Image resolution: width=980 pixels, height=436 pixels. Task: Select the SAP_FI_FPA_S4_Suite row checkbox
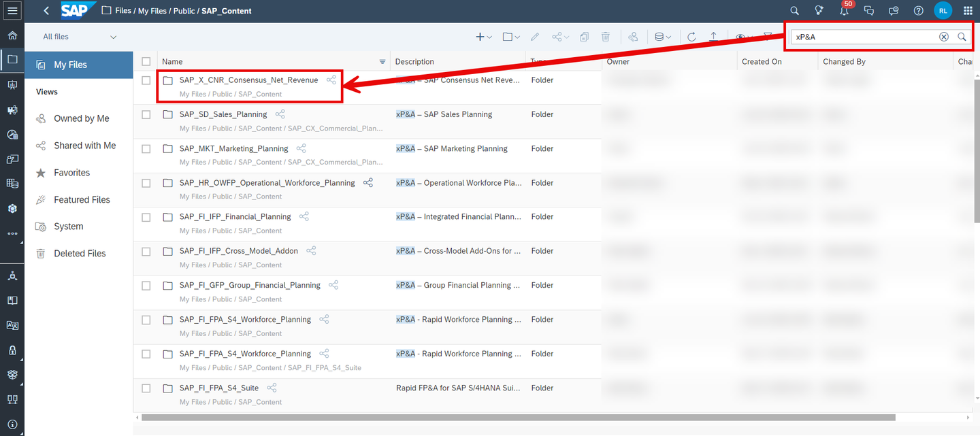(146, 388)
